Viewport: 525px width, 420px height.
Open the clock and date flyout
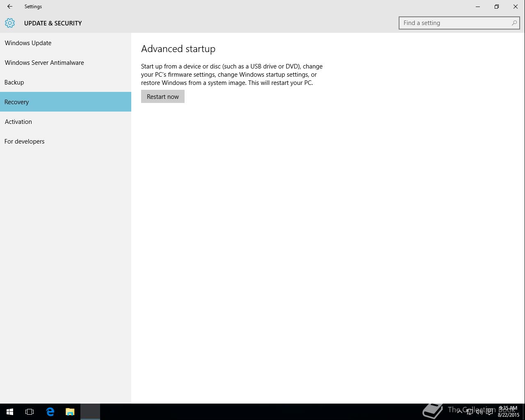tap(509, 412)
